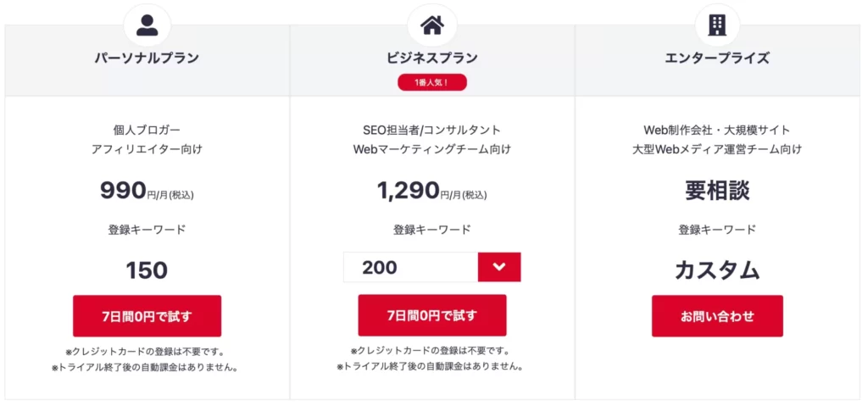Click the 1,290円/月 price text
Viewport: 868px width, 406px height.
pyautogui.click(x=431, y=191)
